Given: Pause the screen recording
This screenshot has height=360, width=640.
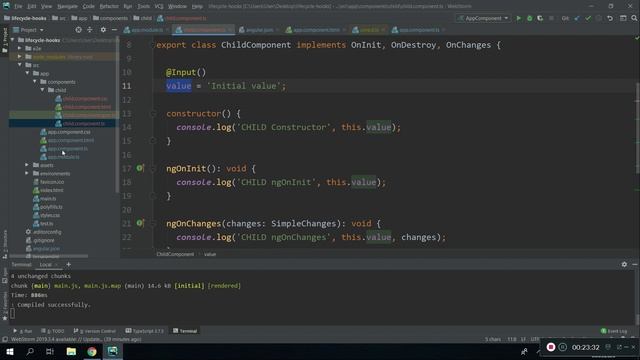Looking at the screenshot, I should click(x=562, y=347).
